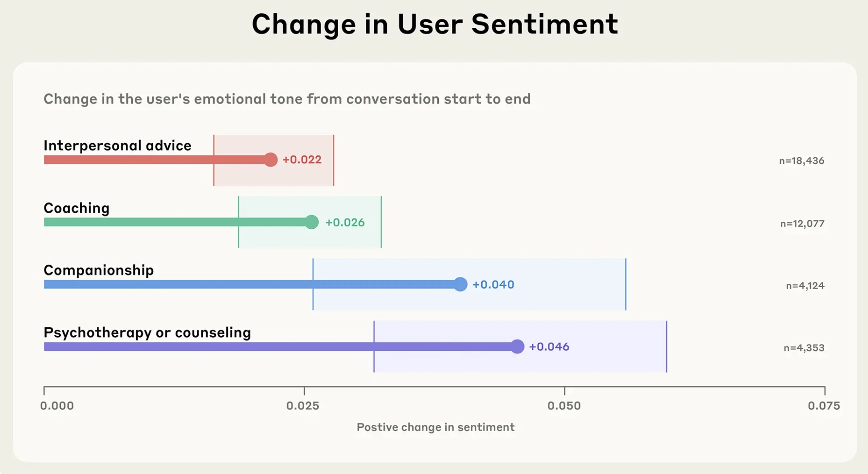Click the Change in User Sentiment title

click(x=434, y=24)
